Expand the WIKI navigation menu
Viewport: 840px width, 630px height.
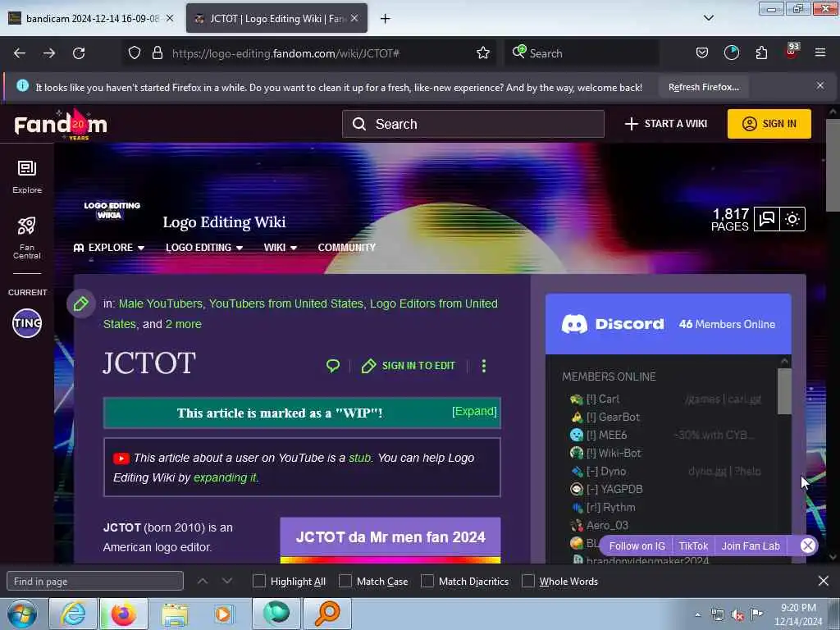point(281,248)
